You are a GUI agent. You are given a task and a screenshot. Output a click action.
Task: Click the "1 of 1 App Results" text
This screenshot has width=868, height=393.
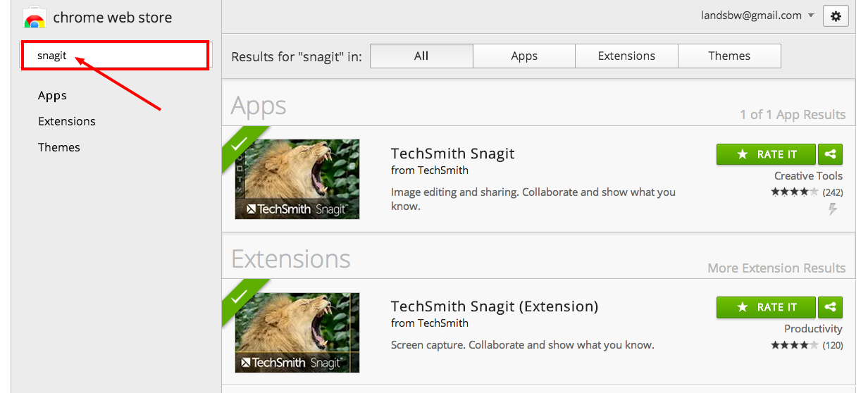(793, 115)
